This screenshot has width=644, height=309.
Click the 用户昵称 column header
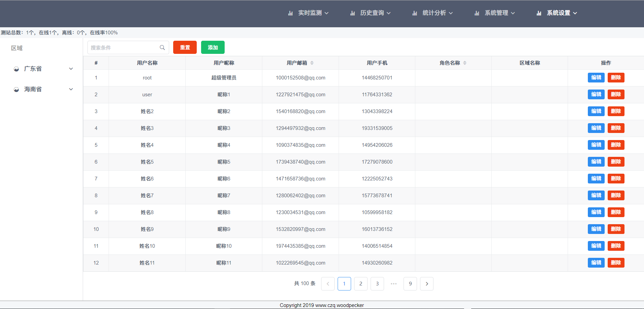point(224,63)
